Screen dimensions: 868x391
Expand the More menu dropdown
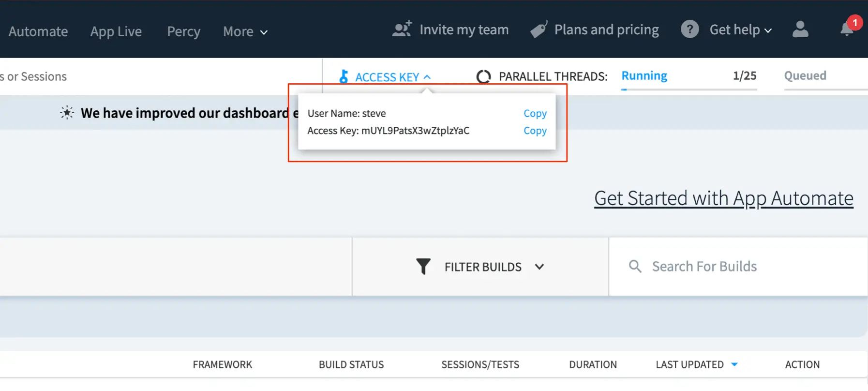[x=245, y=32]
